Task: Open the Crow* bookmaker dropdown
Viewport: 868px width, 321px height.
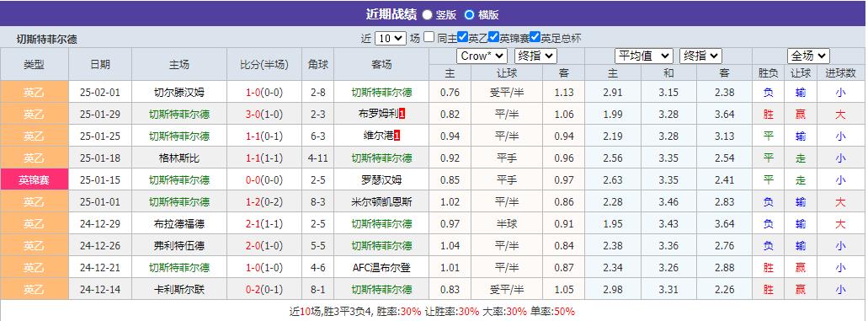Action: point(482,56)
